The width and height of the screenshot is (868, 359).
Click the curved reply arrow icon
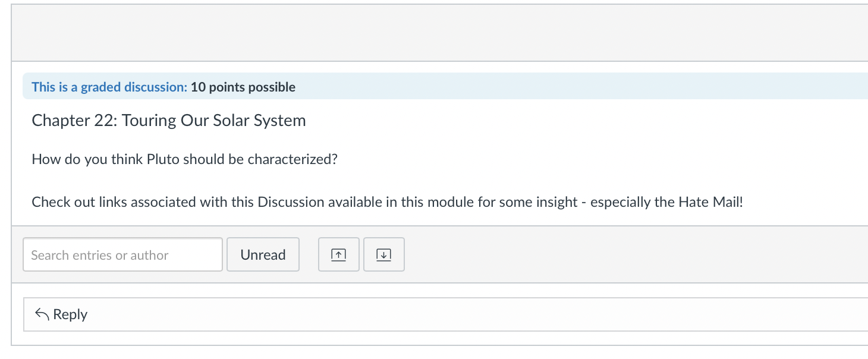pos(42,314)
